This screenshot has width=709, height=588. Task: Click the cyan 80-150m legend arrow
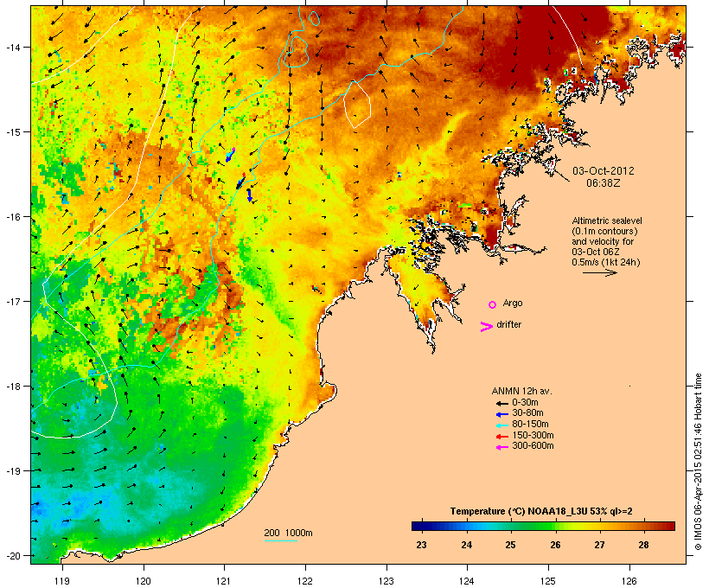[501, 425]
